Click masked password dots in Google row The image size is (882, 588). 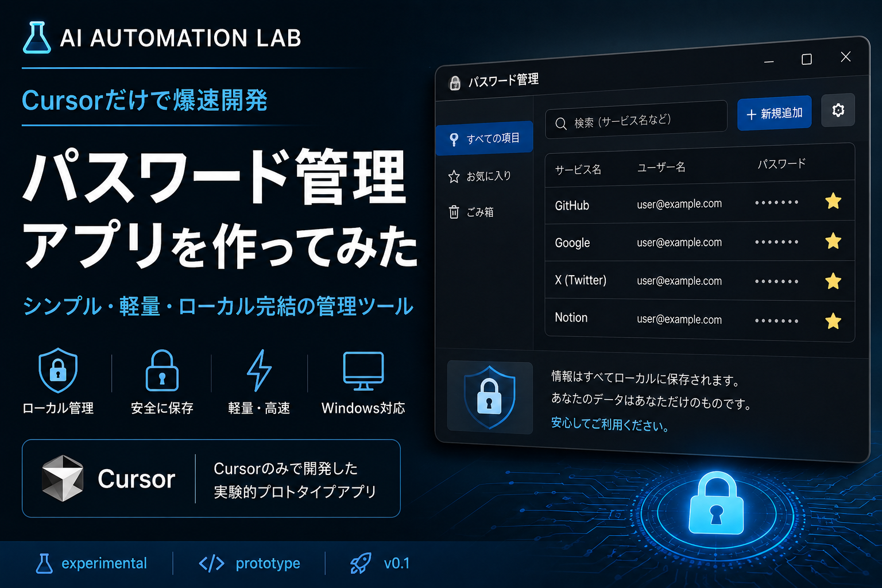pyautogui.click(x=776, y=242)
